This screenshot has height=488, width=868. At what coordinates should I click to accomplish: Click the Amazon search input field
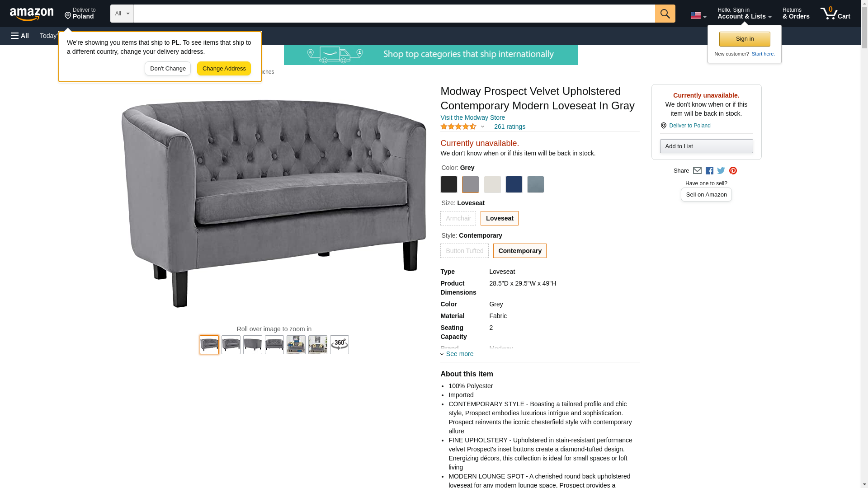[394, 14]
